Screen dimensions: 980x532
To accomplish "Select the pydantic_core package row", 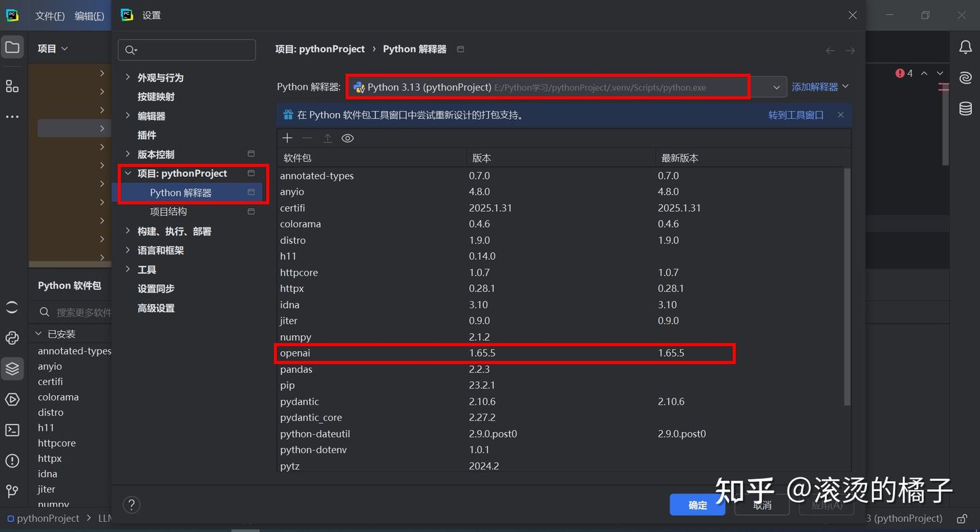I will 560,418.
